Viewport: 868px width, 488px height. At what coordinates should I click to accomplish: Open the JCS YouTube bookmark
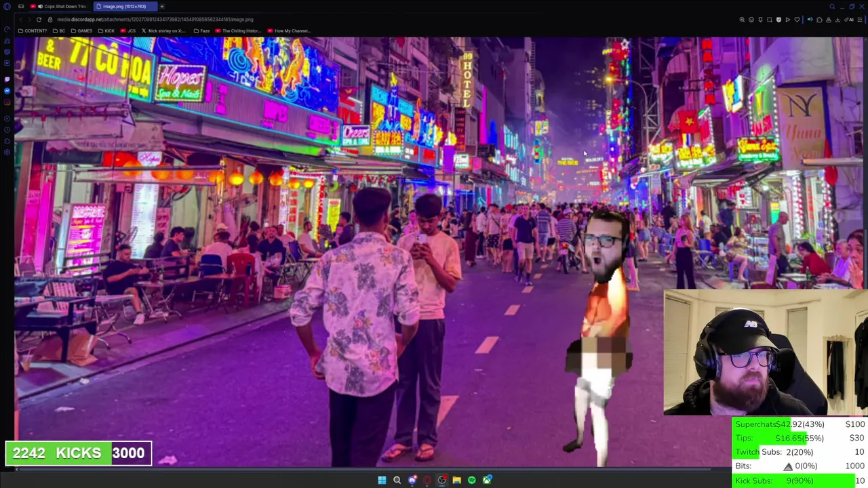coord(127,30)
